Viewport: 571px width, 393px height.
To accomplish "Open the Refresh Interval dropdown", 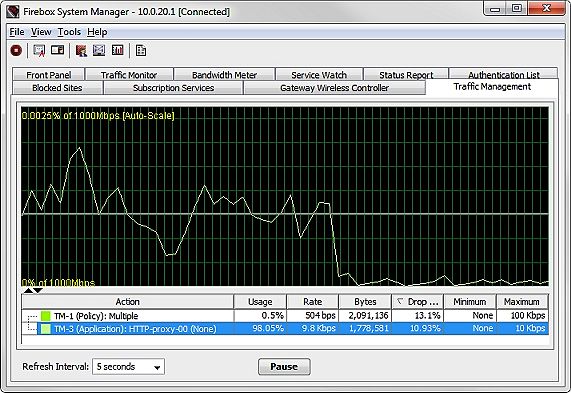I will tap(128, 366).
